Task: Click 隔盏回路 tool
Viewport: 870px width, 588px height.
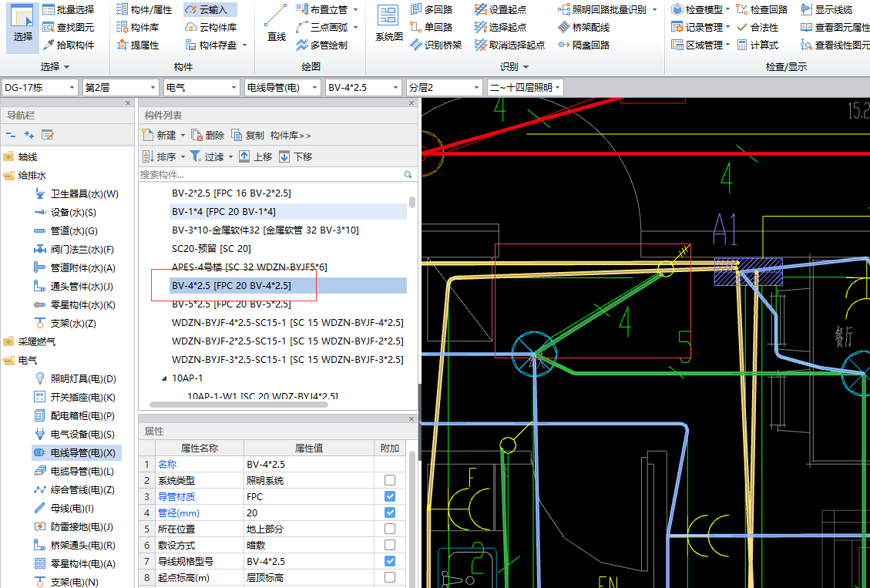Action: (584, 45)
